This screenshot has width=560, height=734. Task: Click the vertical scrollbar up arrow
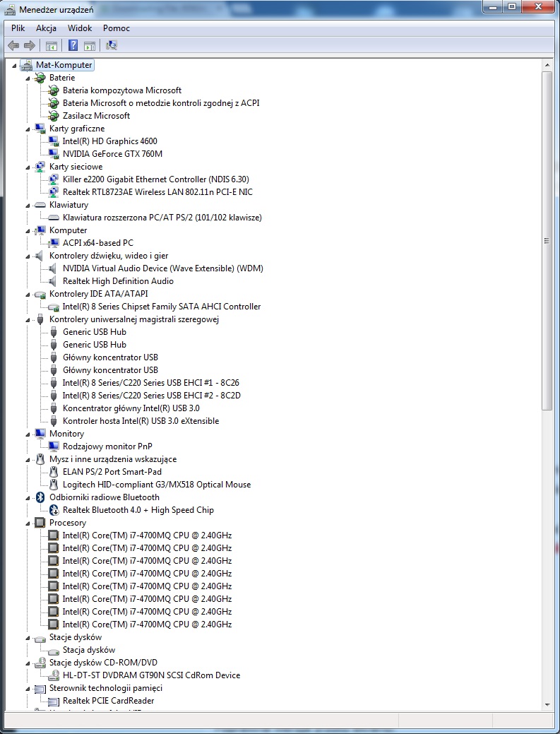(x=547, y=64)
